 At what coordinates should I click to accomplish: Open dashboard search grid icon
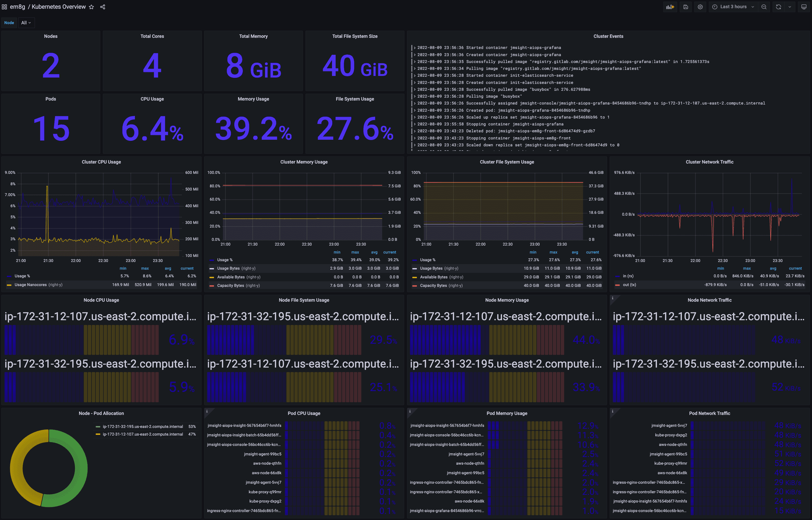click(x=4, y=7)
